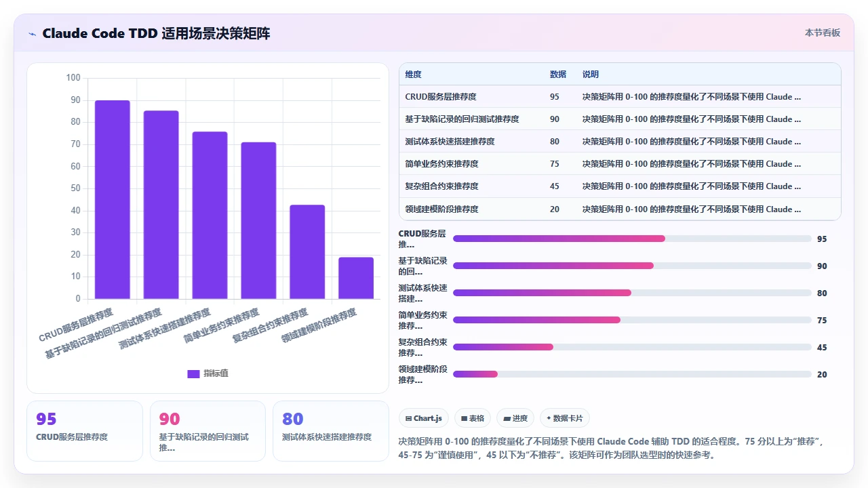Viewport: 868px width, 488px height.
Task: Select the 复杂组合约束推荐度 table cell
Action: pyautogui.click(x=441, y=186)
